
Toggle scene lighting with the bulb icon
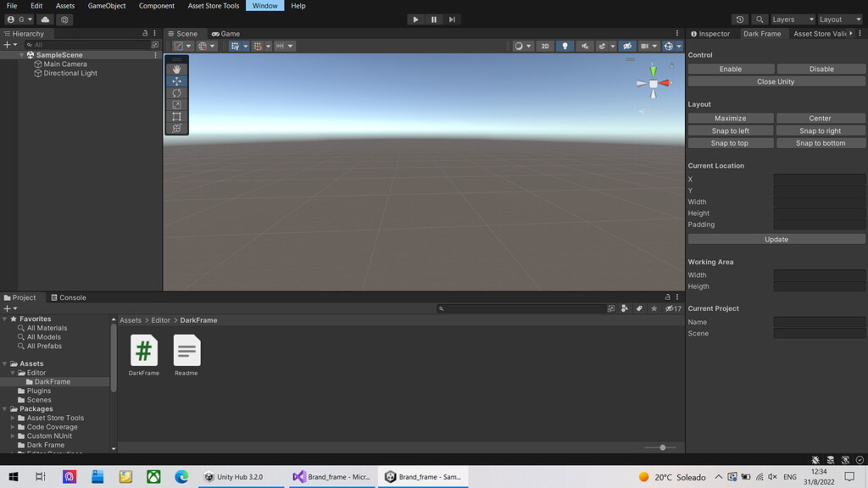point(565,46)
